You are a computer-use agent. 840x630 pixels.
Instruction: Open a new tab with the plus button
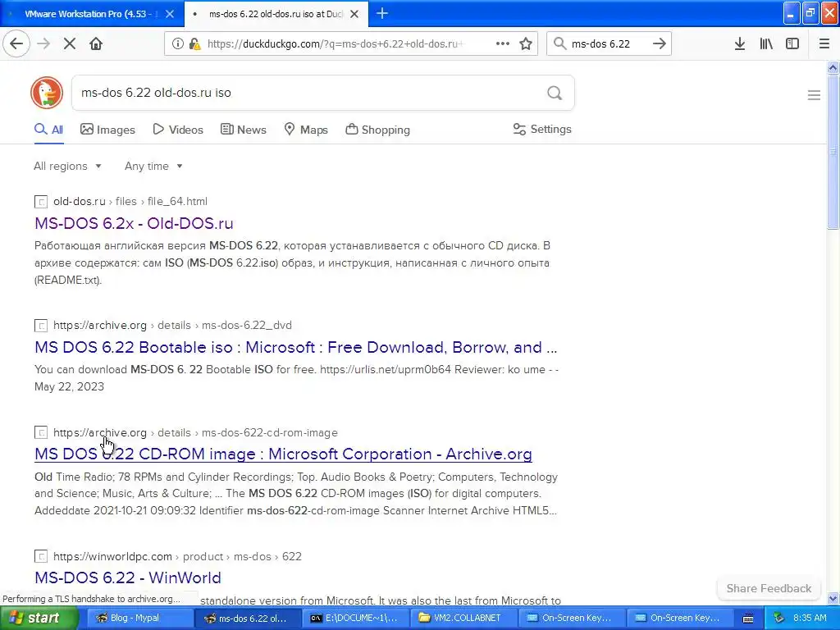(x=382, y=14)
